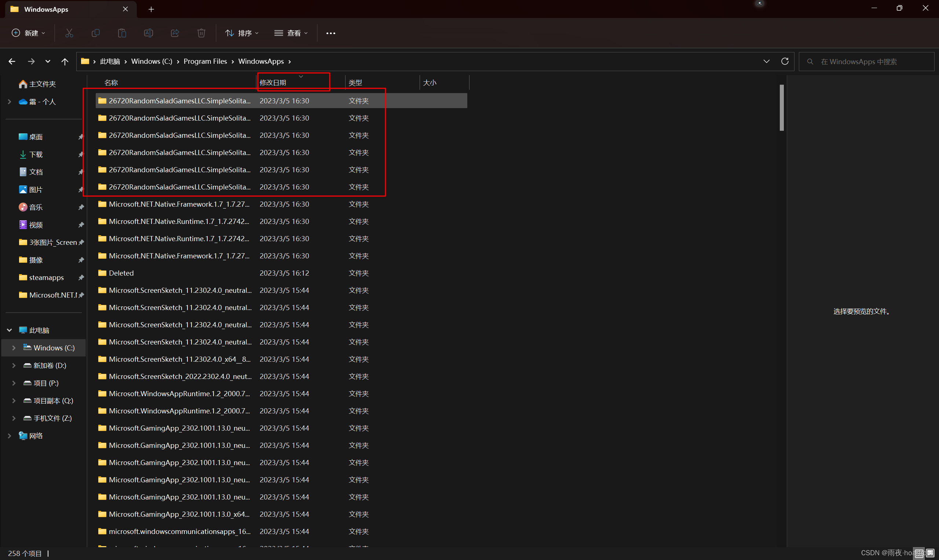
Task: Select 手机文件 (Z:) drive in tree
Action: point(48,418)
